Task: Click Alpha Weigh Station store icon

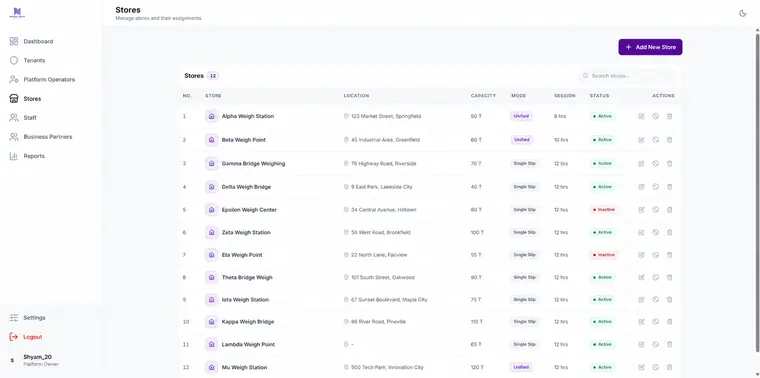Action: (211, 116)
